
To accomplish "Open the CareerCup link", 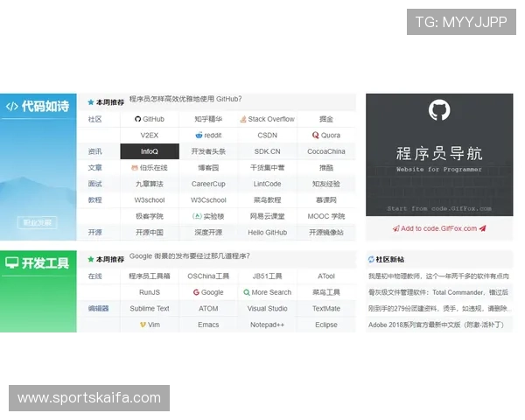I will pos(208,184).
